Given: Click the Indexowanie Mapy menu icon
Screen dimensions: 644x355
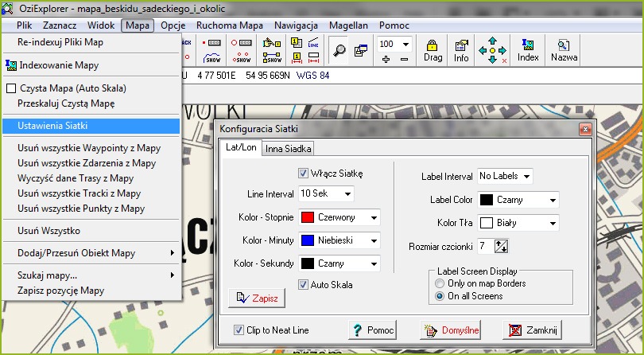Looking at the screenshot, I should (x=11, y=65).
